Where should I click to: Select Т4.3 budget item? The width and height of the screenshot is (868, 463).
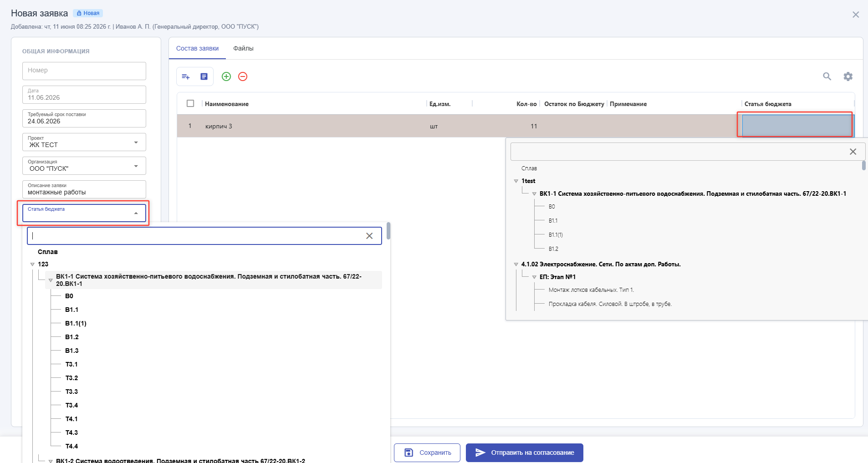(x=71, y=432)
